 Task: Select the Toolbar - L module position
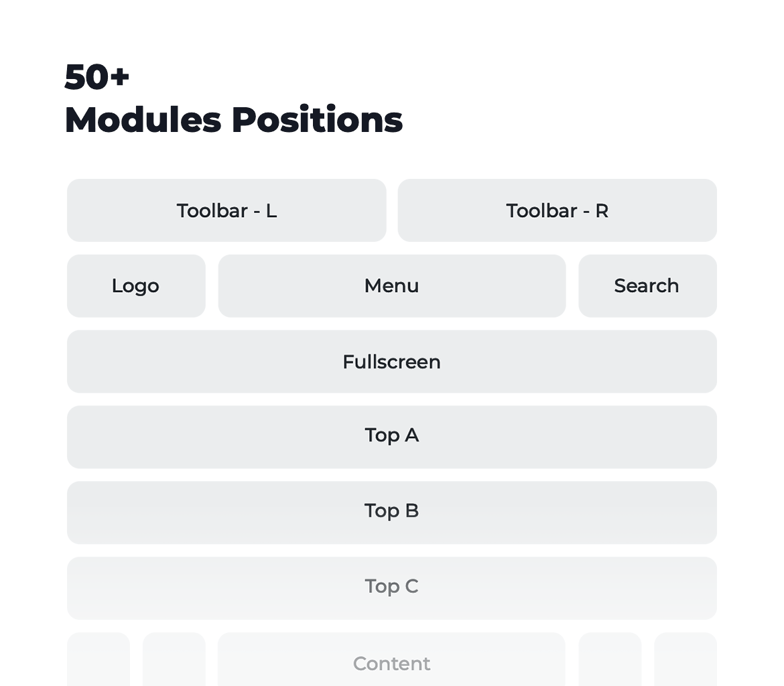tap(226, 210)
